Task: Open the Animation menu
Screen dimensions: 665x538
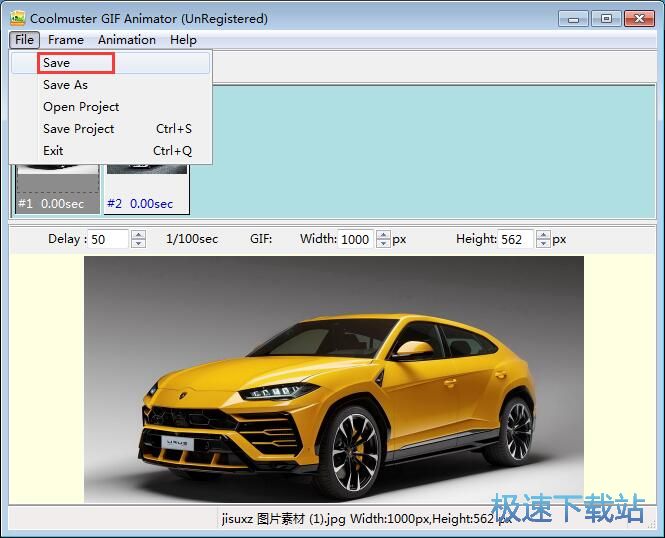Action: pyautogui.click(x=127, y=40)
